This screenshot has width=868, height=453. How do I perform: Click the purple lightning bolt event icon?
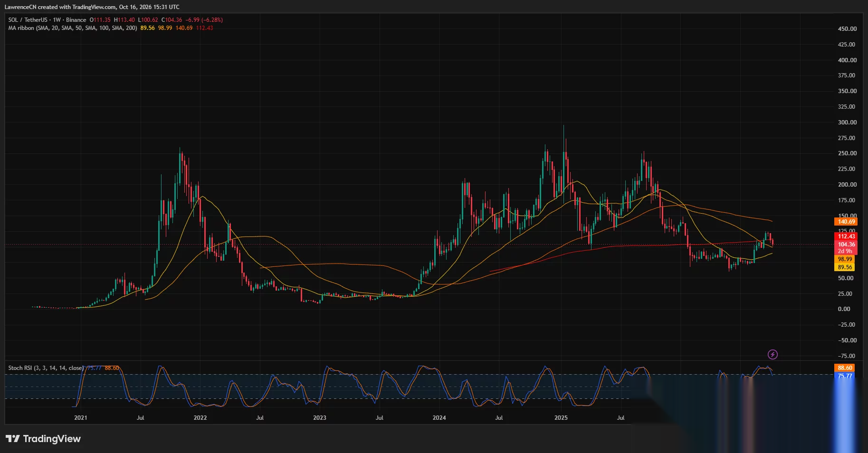point(773,354)
